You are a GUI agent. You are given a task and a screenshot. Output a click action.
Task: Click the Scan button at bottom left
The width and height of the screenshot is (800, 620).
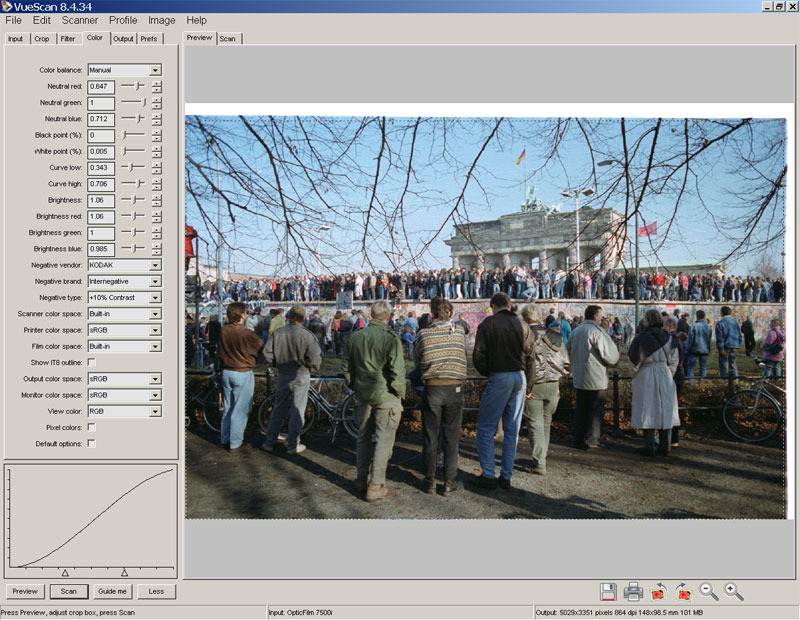68,591
